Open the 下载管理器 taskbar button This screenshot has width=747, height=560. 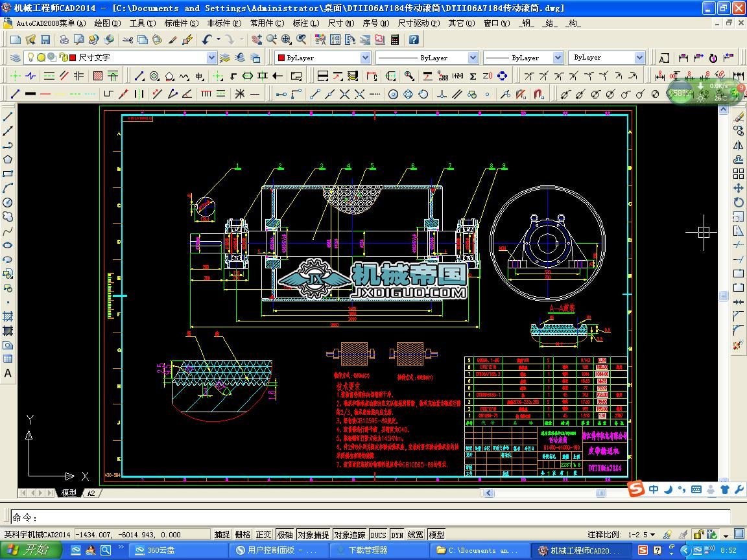click(x=379, y=550)
